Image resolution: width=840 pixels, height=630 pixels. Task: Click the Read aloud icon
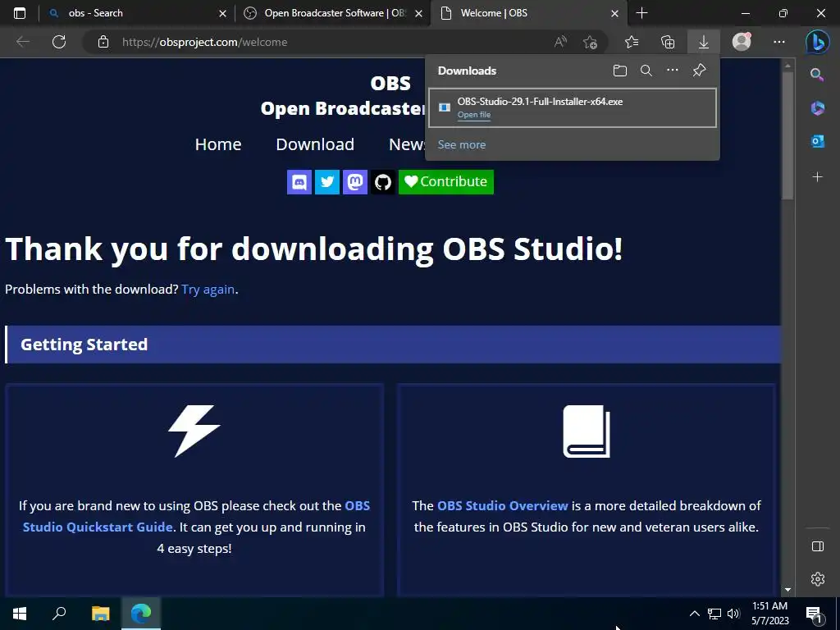[560, 42]
